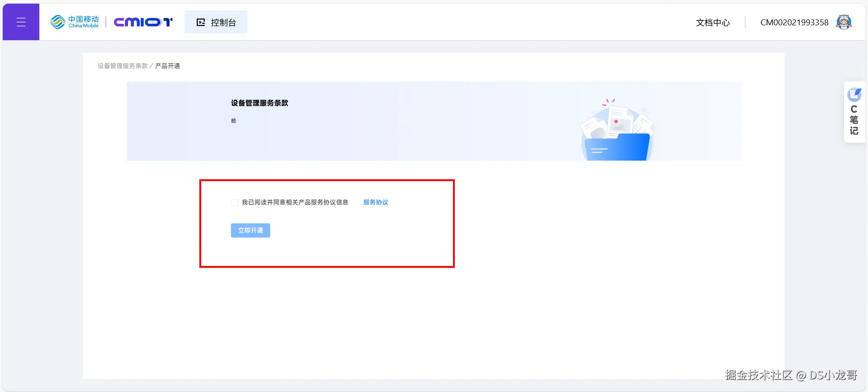Click the CMIoT brand logo
Viewport: 868px width, 392px height.
click(143, 22)
